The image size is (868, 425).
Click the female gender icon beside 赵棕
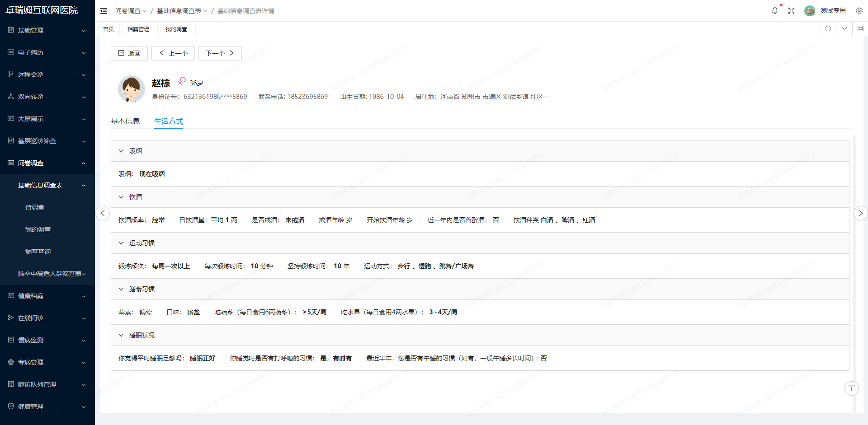pyautogui.click(x=182, y=81)
